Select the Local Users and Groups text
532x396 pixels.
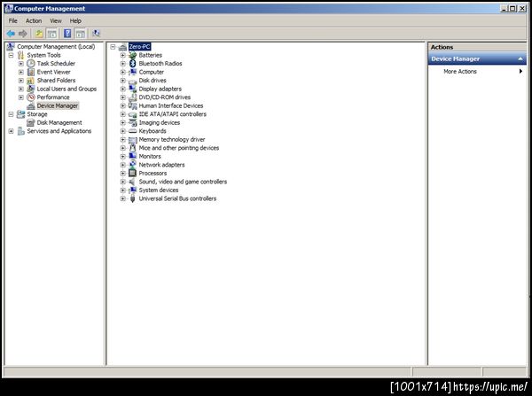[66, 89]
